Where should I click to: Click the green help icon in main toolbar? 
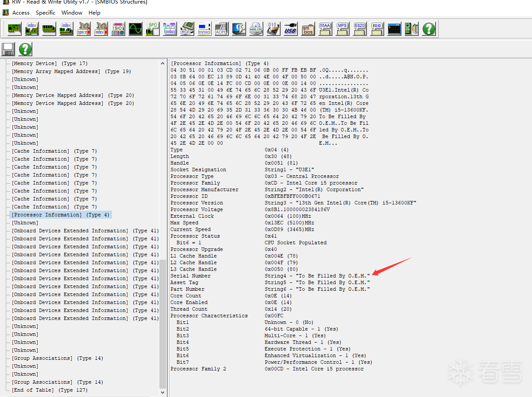[428, 29]
